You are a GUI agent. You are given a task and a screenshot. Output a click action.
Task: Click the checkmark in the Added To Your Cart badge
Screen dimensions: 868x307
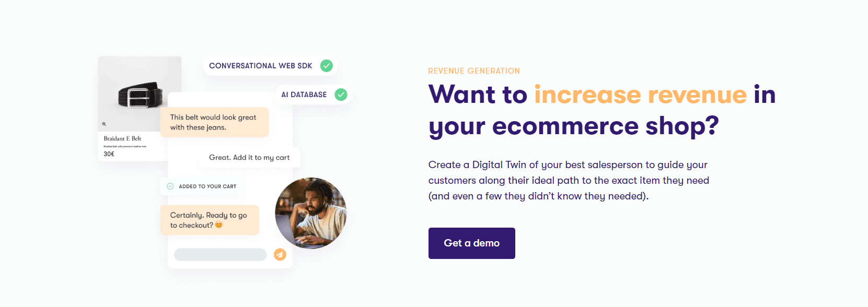click(x=170, y=186)
